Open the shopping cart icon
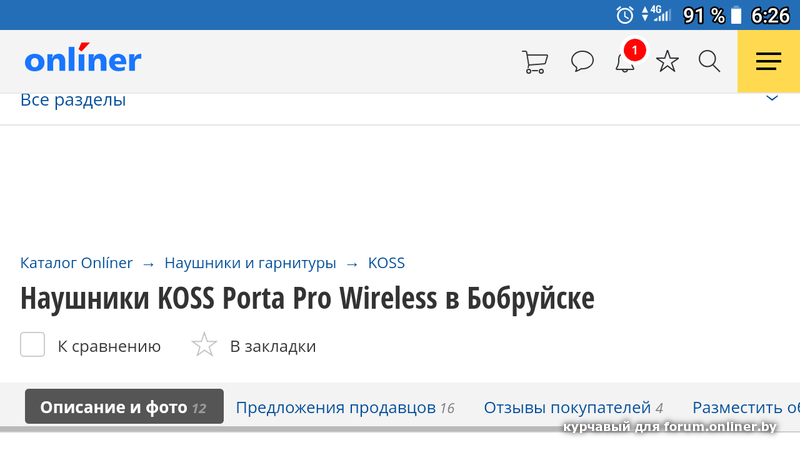The height and width of the screenshot is (450, 800). (534, 62)
